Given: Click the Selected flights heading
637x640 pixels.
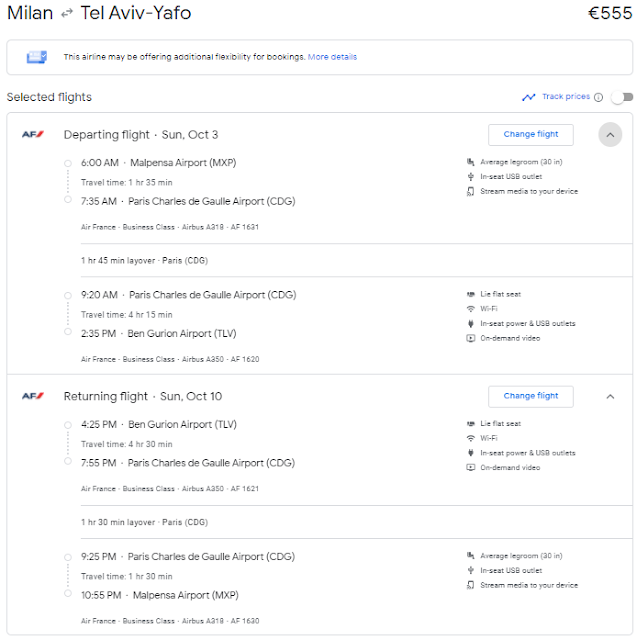Looking at the screenshot, I should point(49,97).
